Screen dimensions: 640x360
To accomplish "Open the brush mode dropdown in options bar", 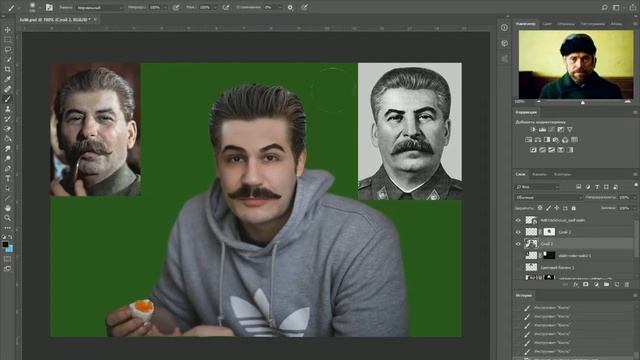I will [x=100, y=7].
